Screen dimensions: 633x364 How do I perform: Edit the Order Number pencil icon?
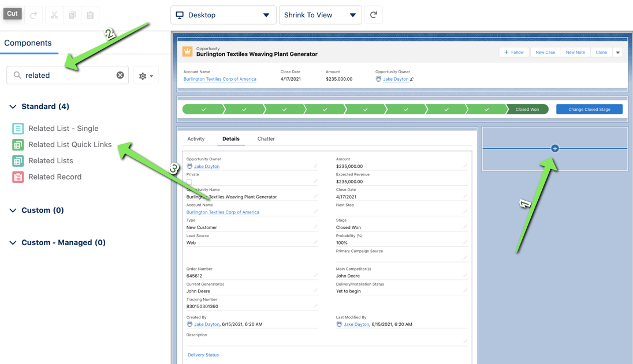[315, 275]
